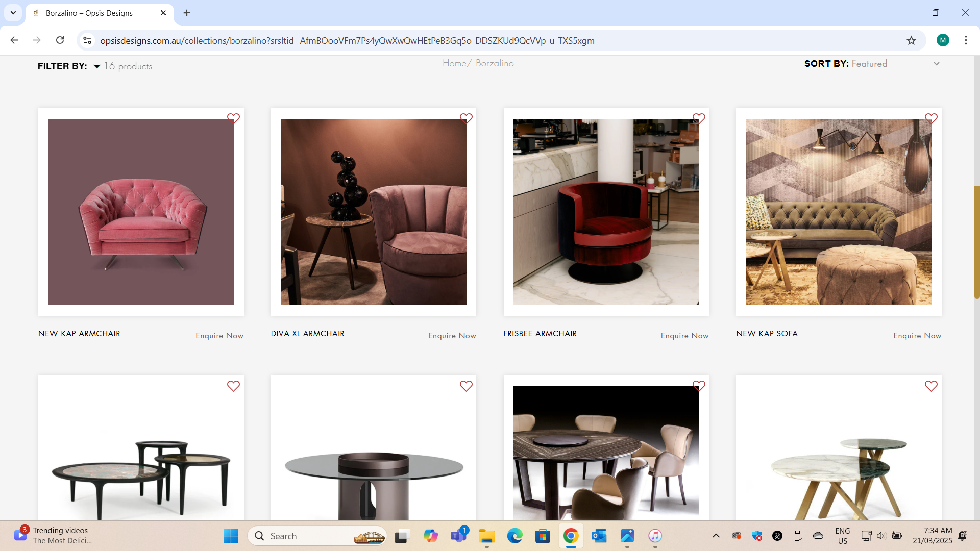Open Task View from taskbar
The image size is (980, 551).
pos(402,536)
